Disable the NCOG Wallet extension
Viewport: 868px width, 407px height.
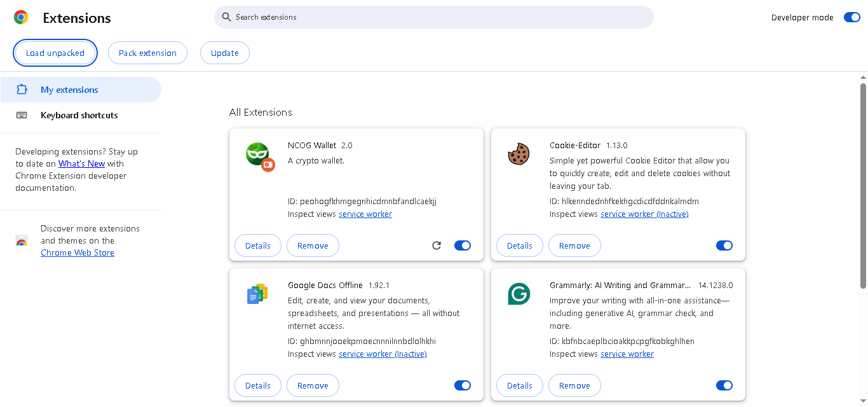click(x=463, y=245)
